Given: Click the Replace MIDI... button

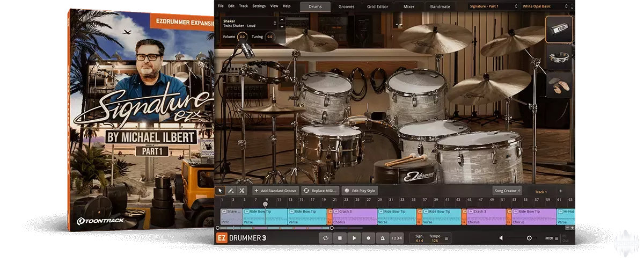Looking at the screenshot, I should click(x=320, y=191).
